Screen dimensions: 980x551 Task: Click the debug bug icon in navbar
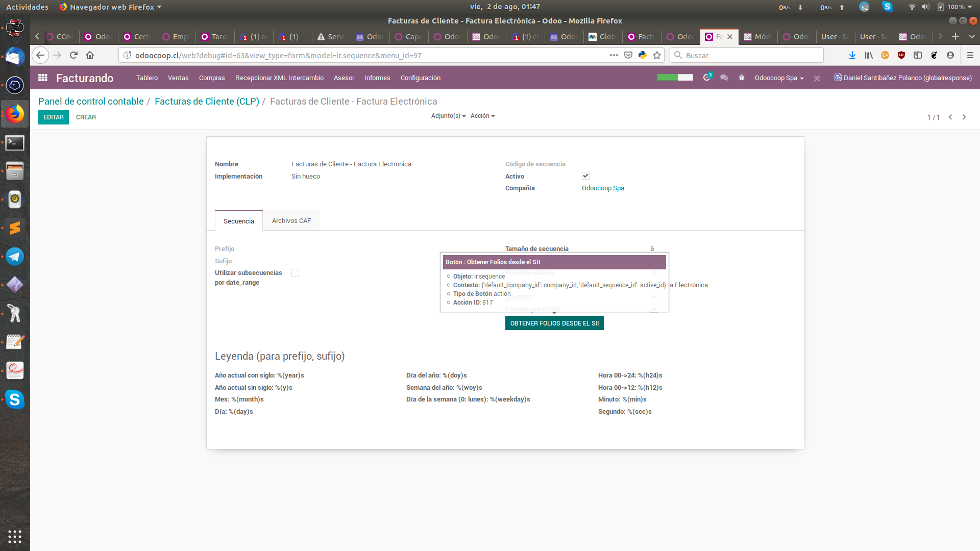pos(741,78)
